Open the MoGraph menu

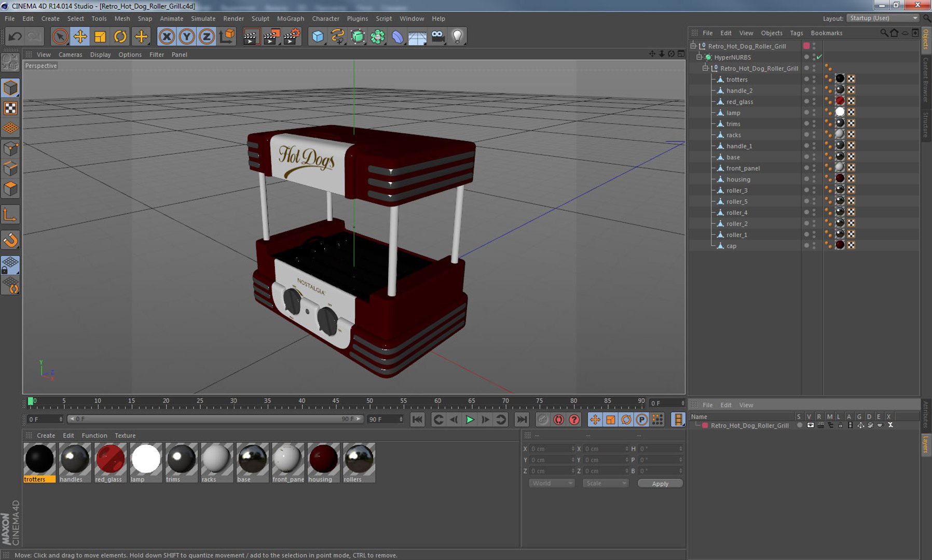[291, 18]
